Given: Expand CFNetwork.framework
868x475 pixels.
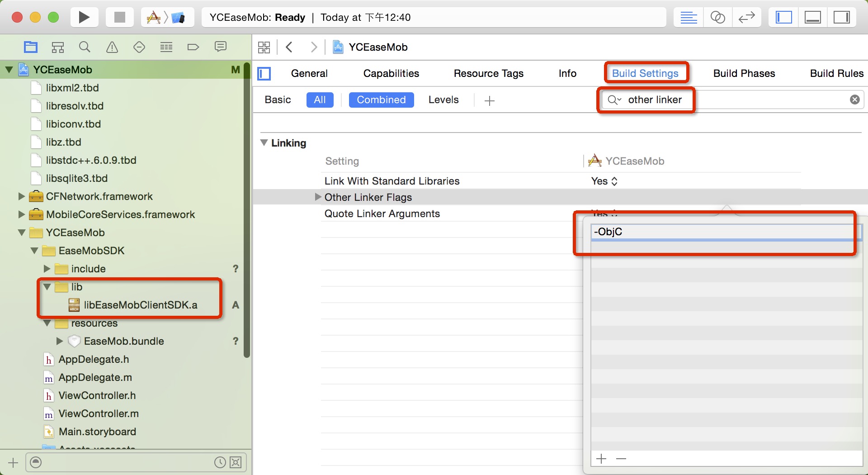Looking at the screenshot, I should [x=21, y=196].
